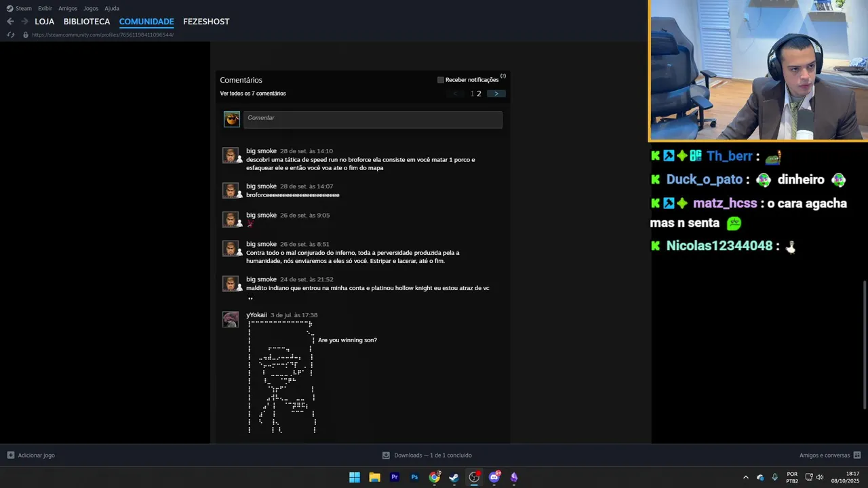Click the matz_hcss chat username
868x488 pixels.
pyautogui.click(x=724, y=203)
